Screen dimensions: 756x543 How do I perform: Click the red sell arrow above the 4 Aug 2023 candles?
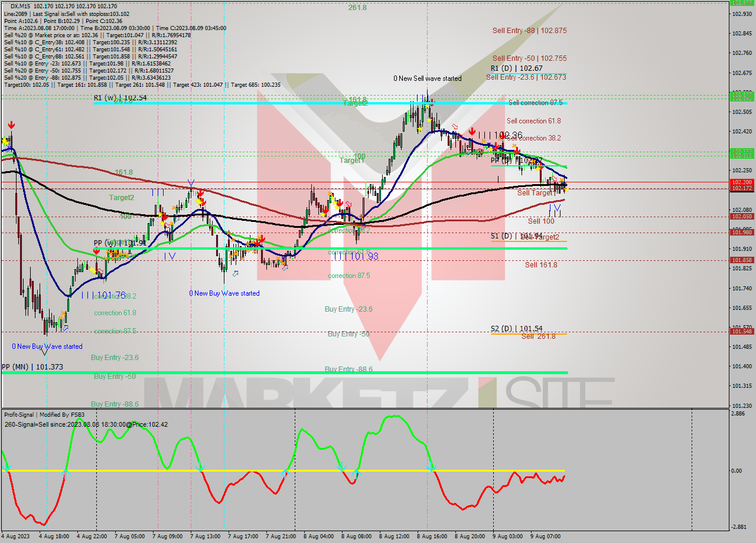[11, 125]
